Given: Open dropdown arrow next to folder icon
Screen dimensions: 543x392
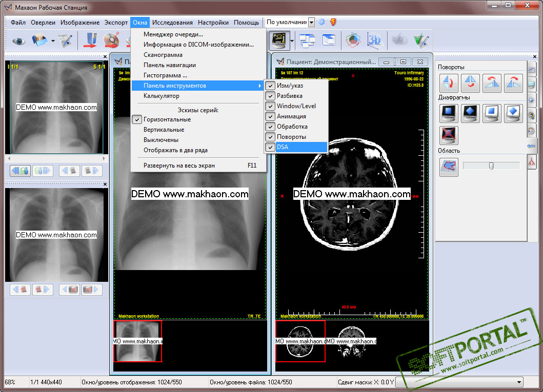Looking at the screenshot, I should pos(53,41).
